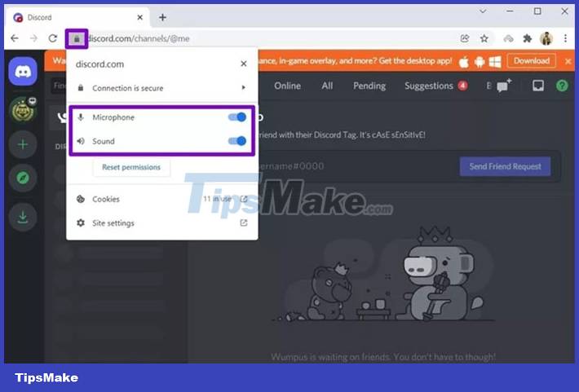Close the site info popup

[244, 64]
